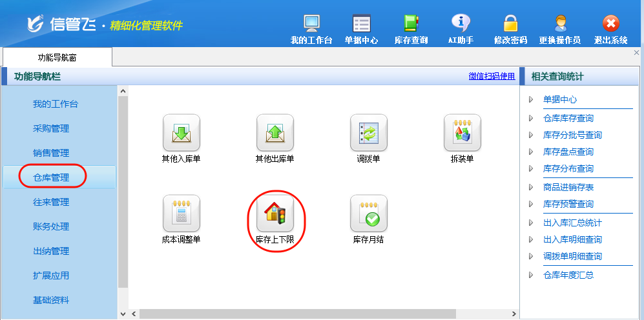Open the 库存月结 icon
Screen dimensions: 644x320
[x=368, y=214]
